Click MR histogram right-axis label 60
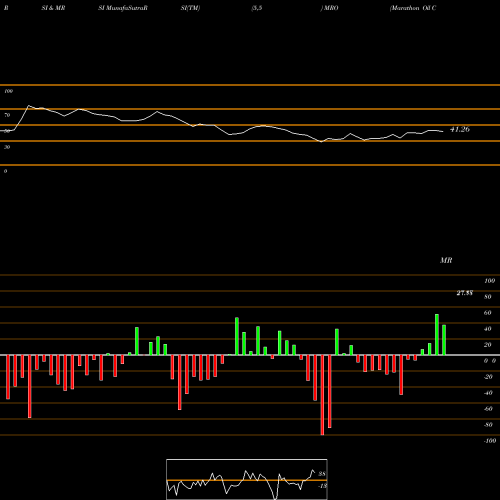The width and height of the screenshot is (500, 500). click(488, 313)
